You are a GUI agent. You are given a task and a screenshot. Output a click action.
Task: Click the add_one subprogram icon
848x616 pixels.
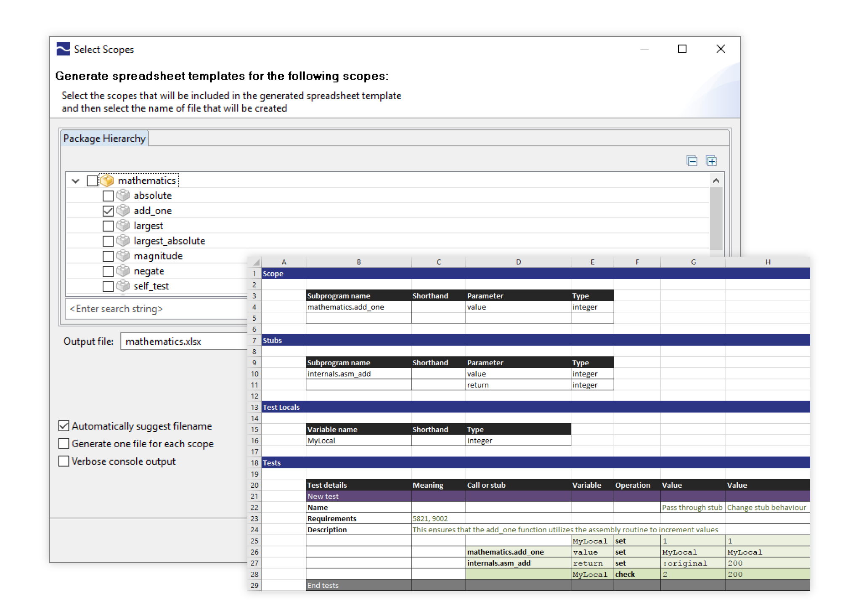tap(123, 210)
